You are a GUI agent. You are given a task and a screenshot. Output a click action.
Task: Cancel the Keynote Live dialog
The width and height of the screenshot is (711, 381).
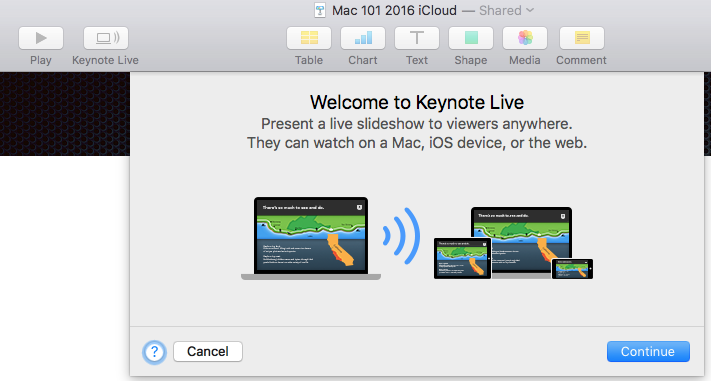[x=208, y=352]
